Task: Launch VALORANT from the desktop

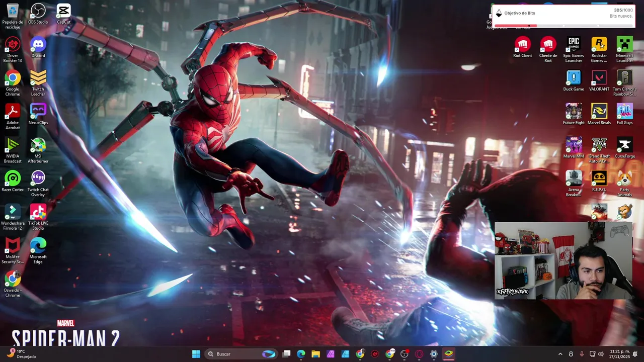Action: (599, 80)
